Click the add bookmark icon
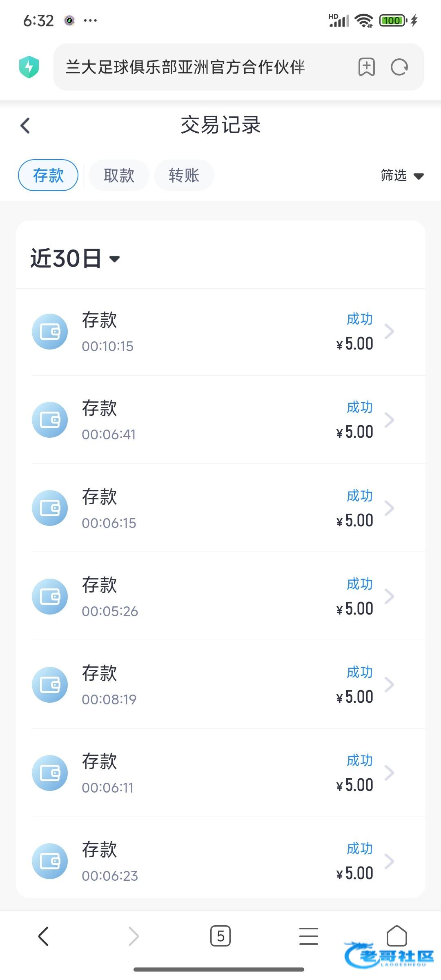Screen dimensions: 441x980 [366, 67]
